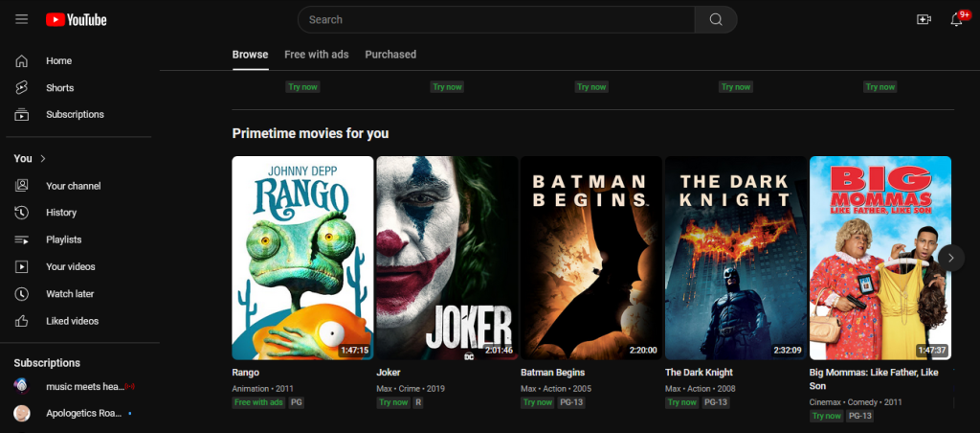Click the Your channel icon
980x433 pixels.
(x=22, y=186)
